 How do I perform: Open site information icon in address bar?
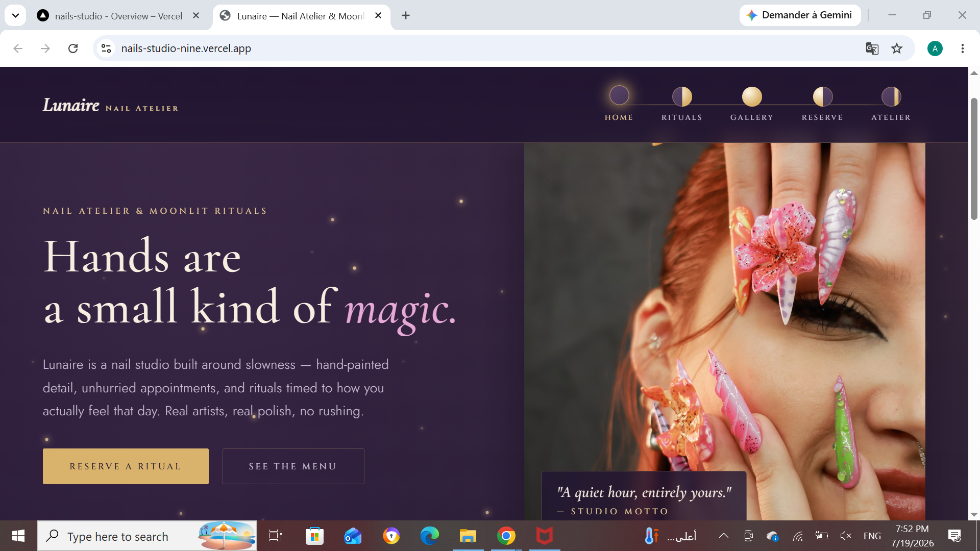coord(106,48)
